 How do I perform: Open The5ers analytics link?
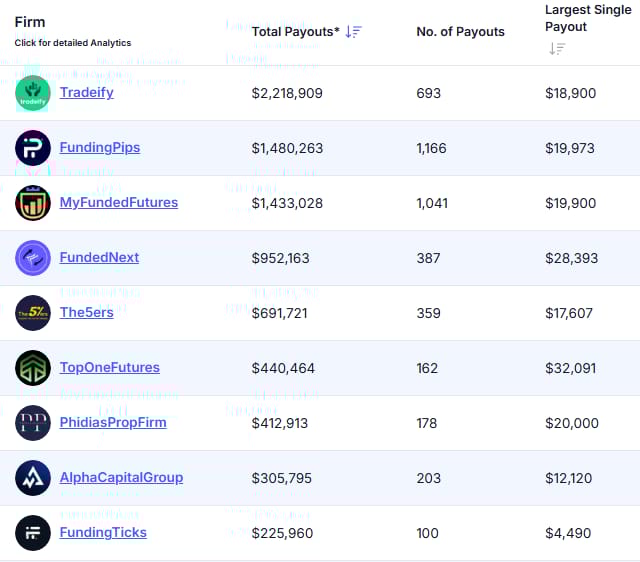pos(87,313)
